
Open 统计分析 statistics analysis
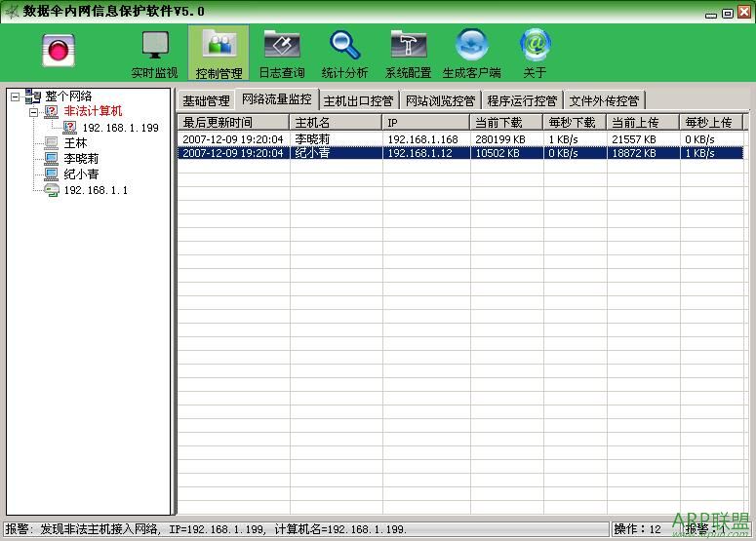(344, 55)
